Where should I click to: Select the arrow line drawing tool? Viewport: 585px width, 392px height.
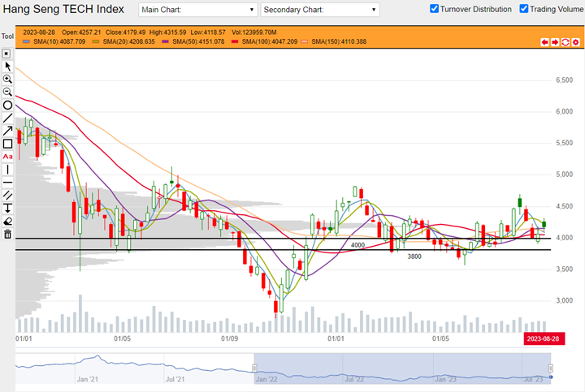click(x=7, y=131)
